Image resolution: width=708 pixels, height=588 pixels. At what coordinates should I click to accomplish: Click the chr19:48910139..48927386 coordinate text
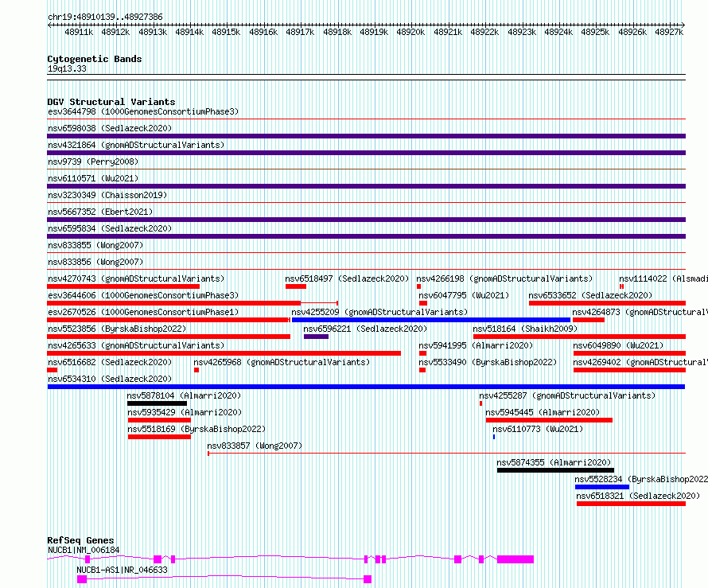(x=105, y=17)
